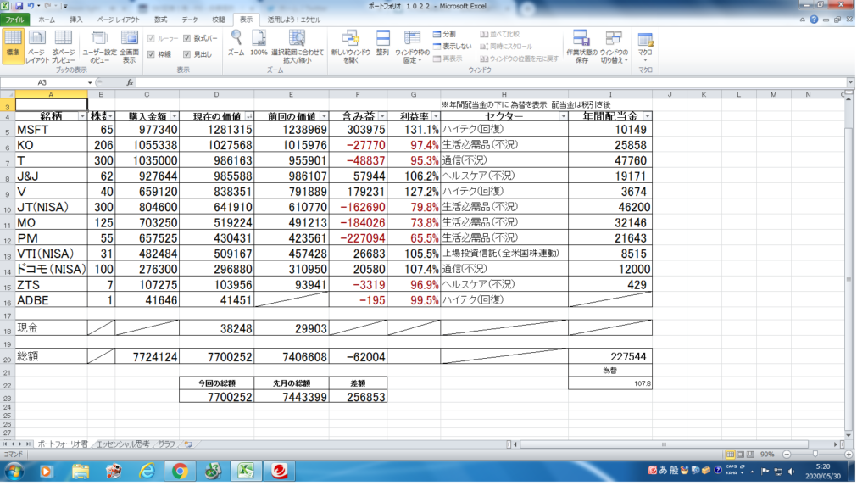
Task: Click zoom in plus button in status bar
Action: click(x=849, y=455)
